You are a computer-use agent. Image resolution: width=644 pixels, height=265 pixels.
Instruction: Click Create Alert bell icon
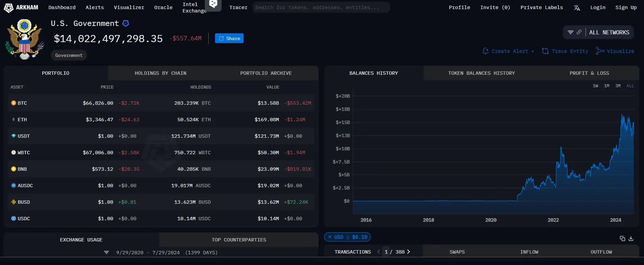tap(486, 51)
